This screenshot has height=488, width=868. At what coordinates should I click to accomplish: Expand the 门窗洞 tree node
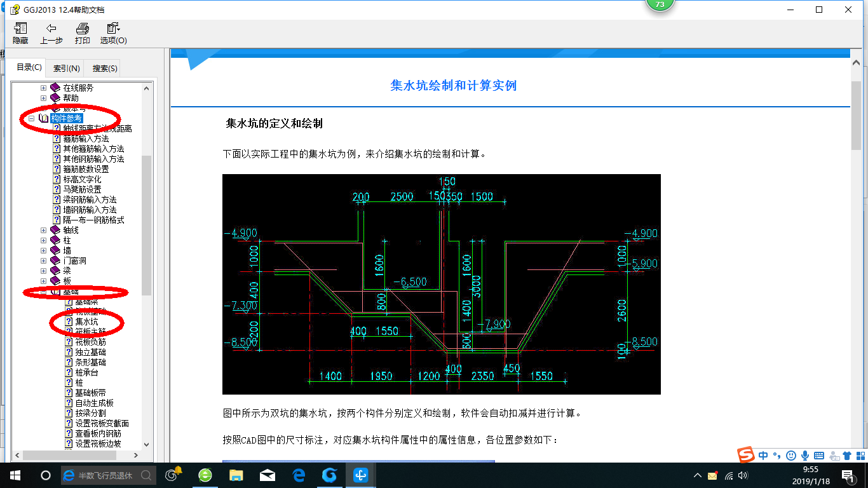coord(43,261)
